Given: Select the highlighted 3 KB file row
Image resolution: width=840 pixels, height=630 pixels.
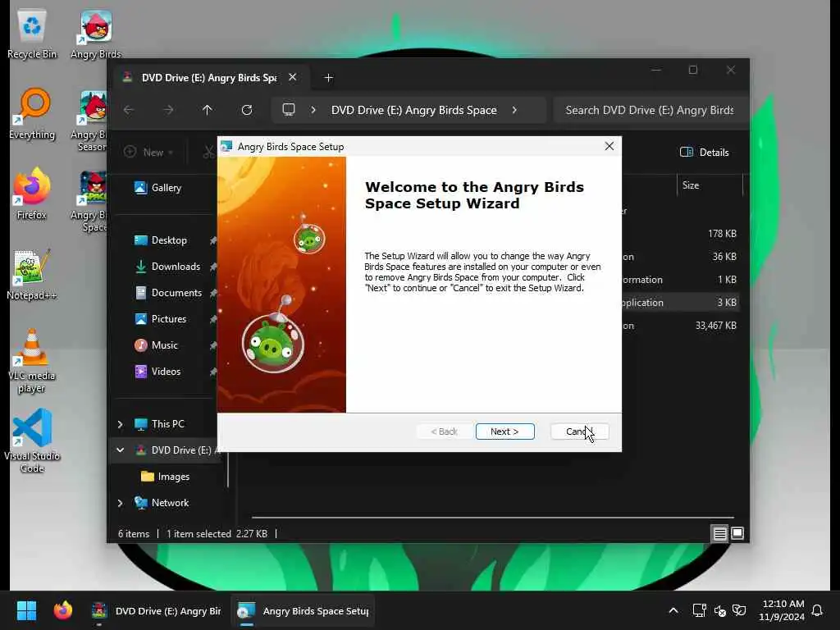Looking at the screenshot, I should click(x=680, y=302).
